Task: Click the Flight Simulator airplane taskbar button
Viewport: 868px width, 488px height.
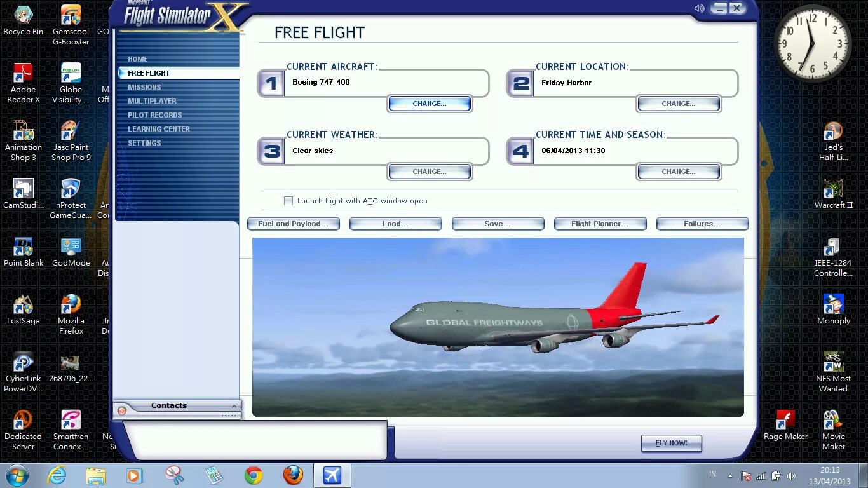Action: [x=332, y=475]
